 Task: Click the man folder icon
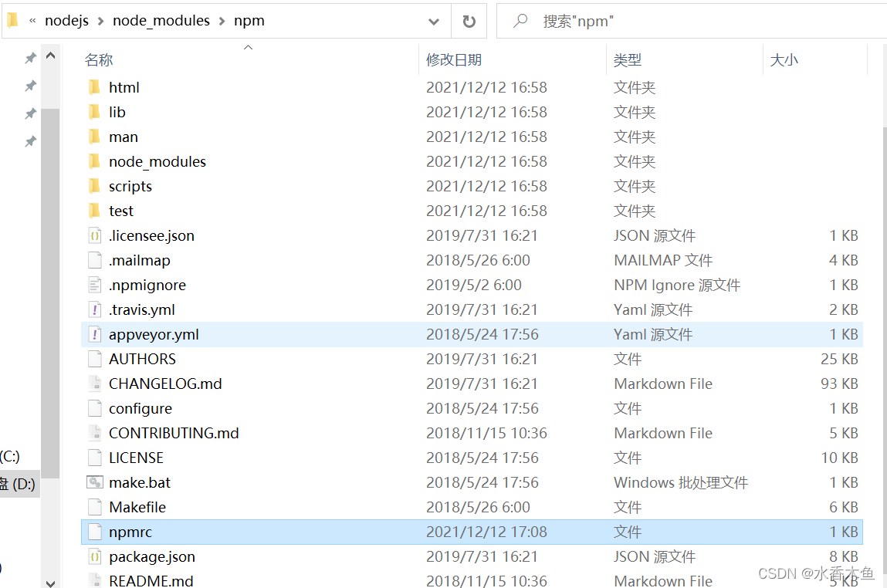click(x=94, y=137)
